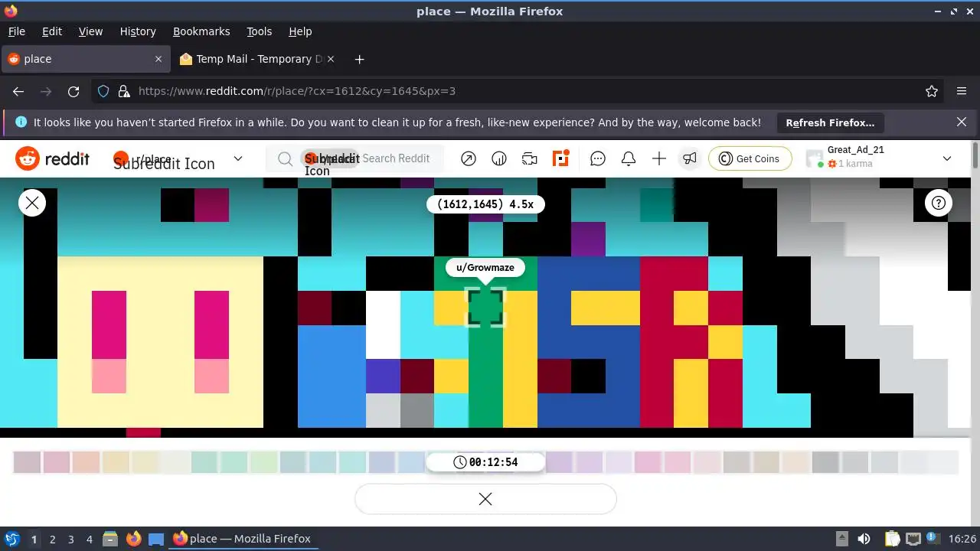Image resolution: width=980 pixels, height=551 pixels.
Task: Open the Edit menu
Action: [x=52, y=31]
